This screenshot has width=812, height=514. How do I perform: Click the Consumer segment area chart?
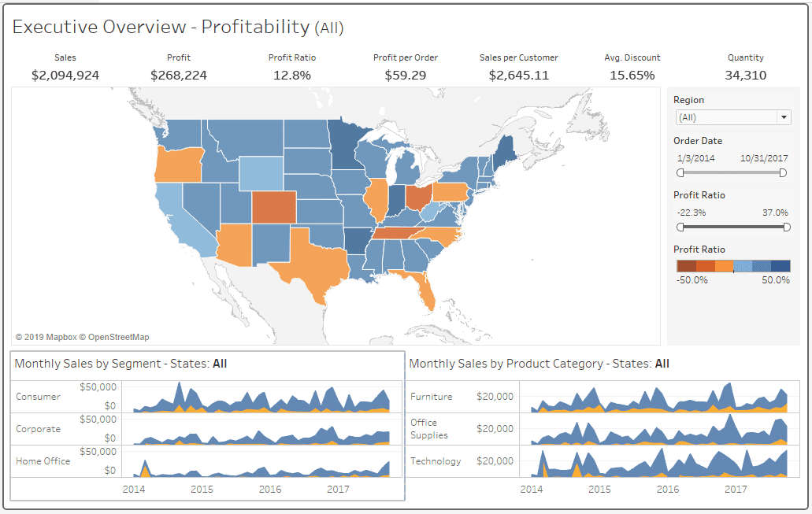point(260,398)
